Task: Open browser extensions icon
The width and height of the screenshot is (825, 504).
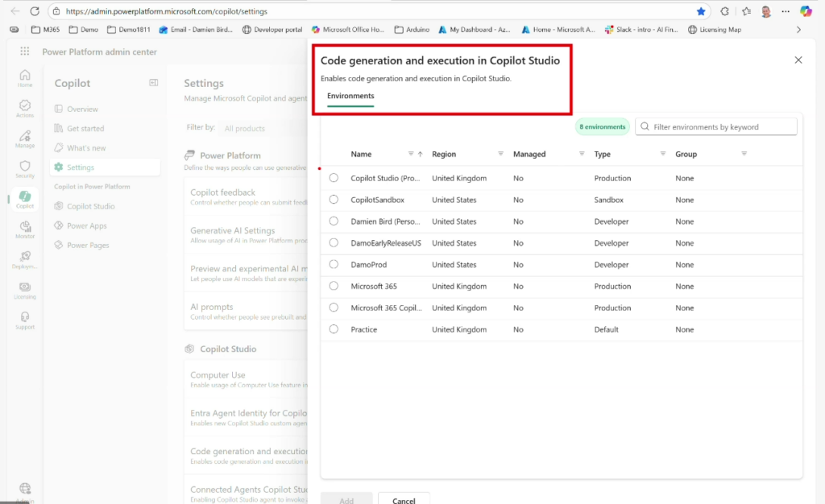Action: (724, 11)
